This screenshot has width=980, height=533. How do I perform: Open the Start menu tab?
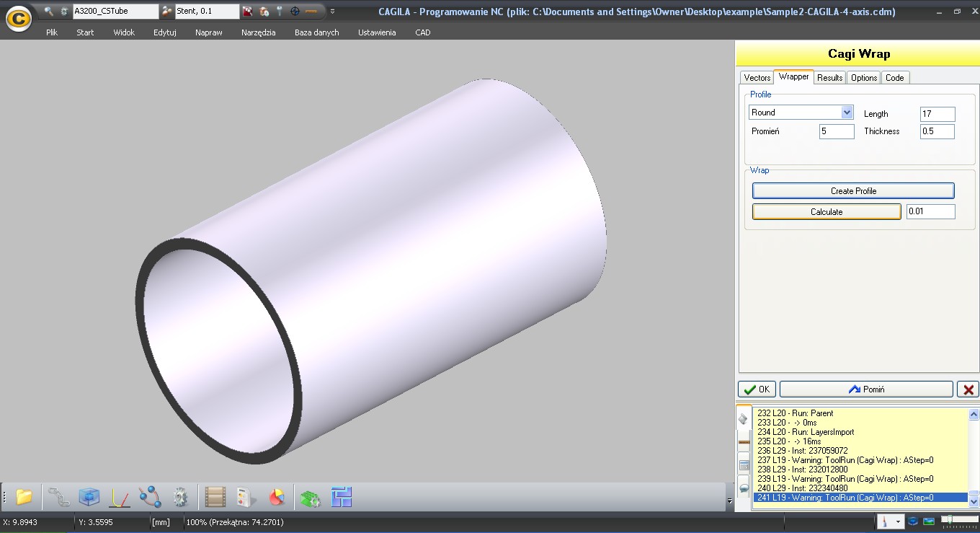coord(85,32)
